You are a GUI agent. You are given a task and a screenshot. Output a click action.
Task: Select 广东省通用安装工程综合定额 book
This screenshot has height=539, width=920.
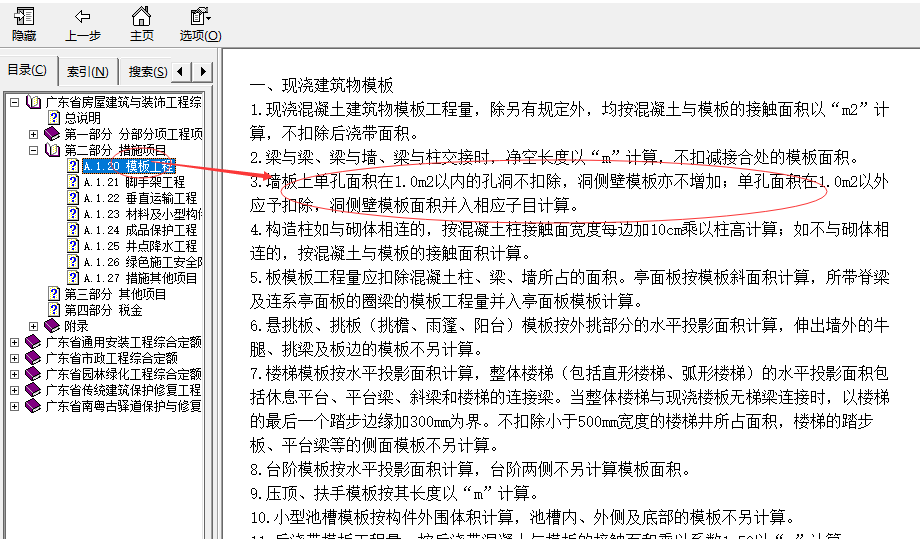123,342
